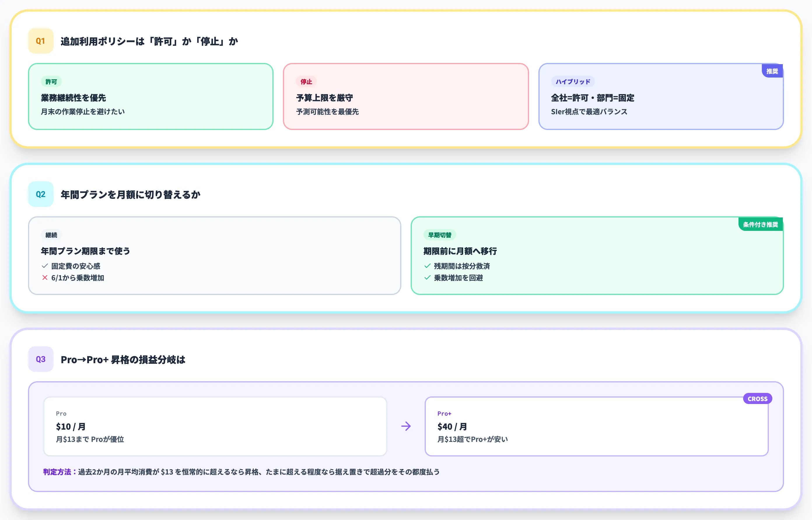This screenshot has height=520, width=812.
Task: Open the 早期切替 tag on the migration card
Action: click(x=440, y=235)
